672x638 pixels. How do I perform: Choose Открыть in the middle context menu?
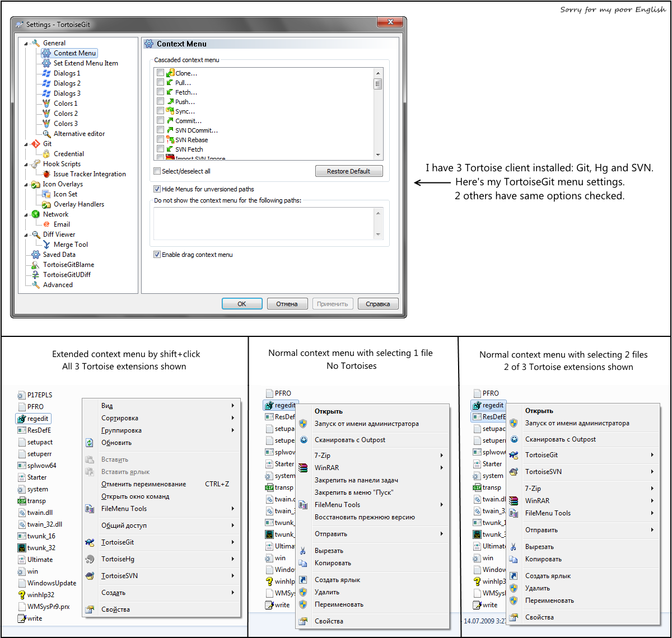[372, 411]
